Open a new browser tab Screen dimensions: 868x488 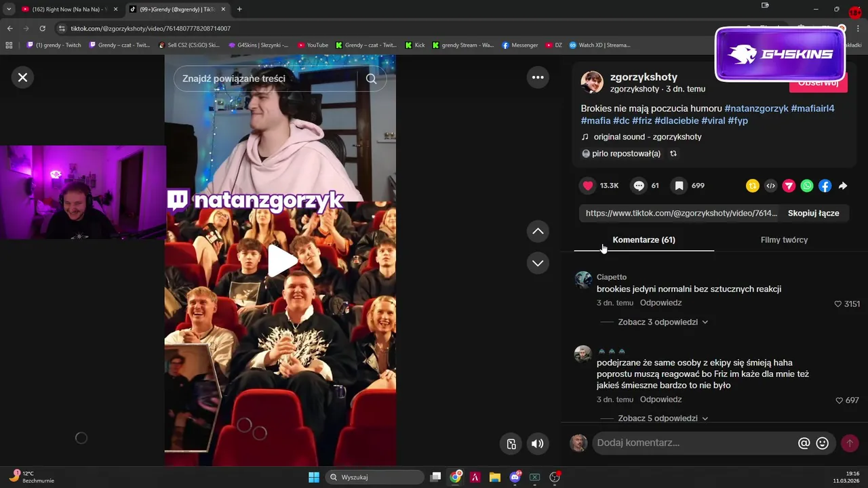[239, 9]
